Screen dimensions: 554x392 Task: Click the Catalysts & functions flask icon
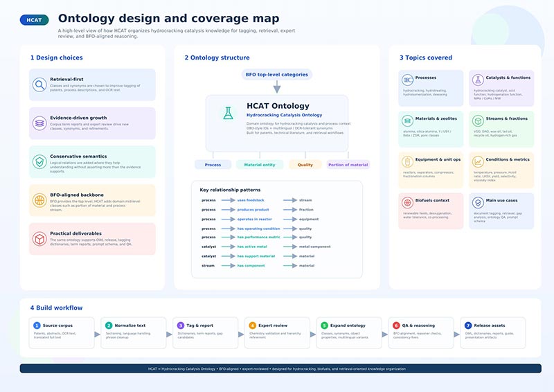coord(478,80)
